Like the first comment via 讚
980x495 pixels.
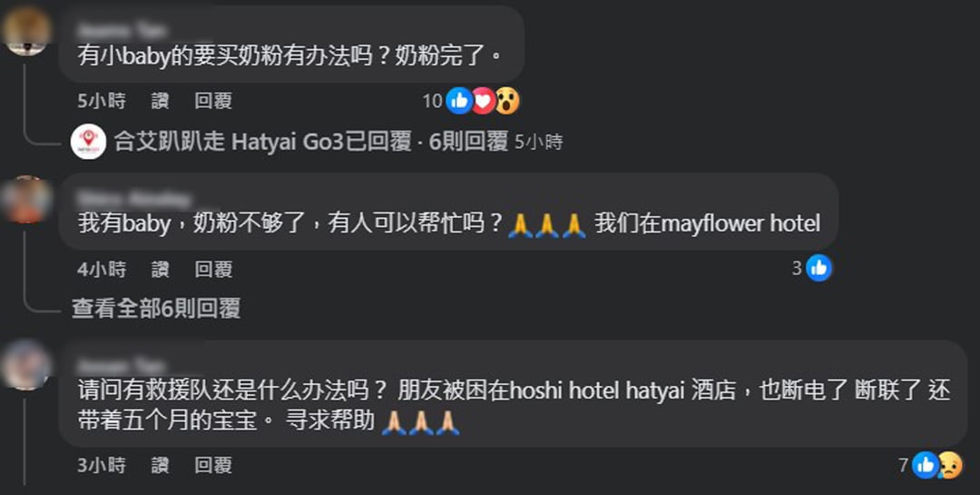coord(160,101)
